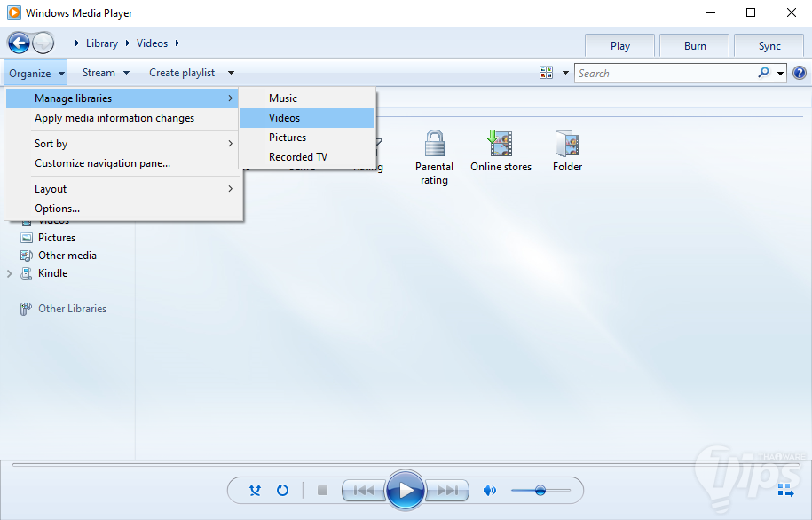Open the Organize dropdown
Image resolution: width=812 pixels, height=520 pixels.
click(35, 73)
